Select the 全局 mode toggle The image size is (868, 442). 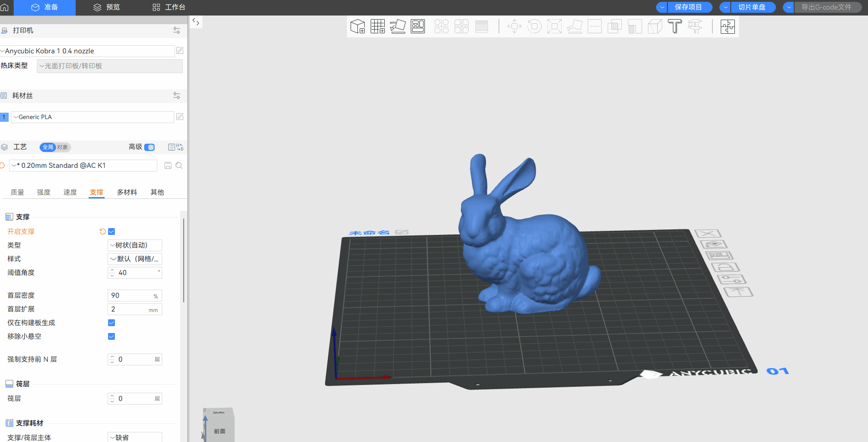point(48,147)
